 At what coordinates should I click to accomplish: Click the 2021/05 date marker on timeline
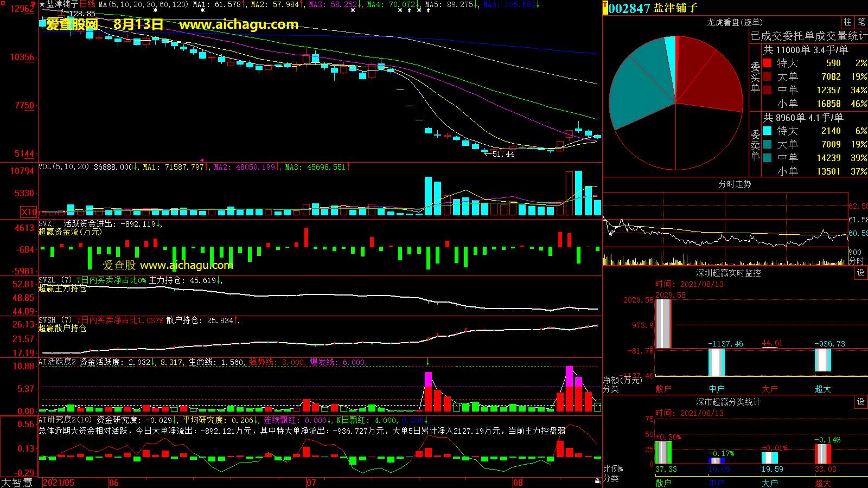(59, 483)
